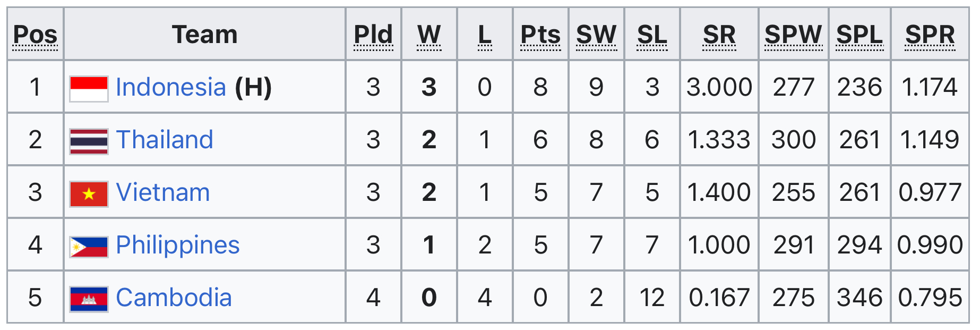Click the Vietnam flag icon
Image resolution: width=980 pixels, height=330 pixels.
tap(89, 193)
